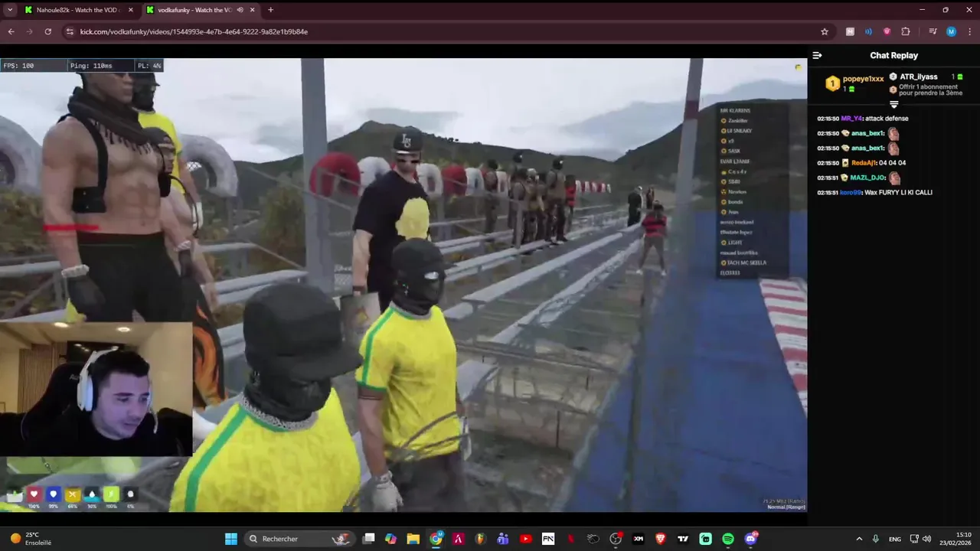Click the grey M extension icon
980x551 pixels.
[x=850, y=31]
